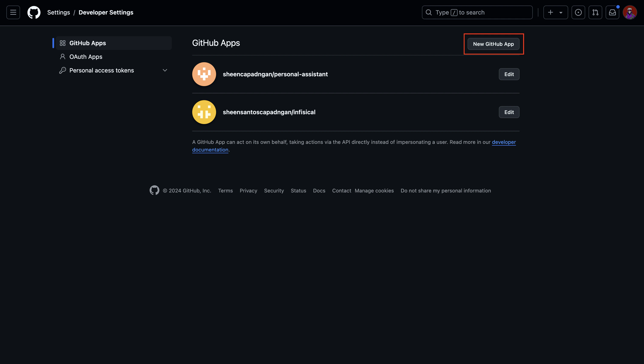The width and height of the screenshot is (644, 364).
Task: Open Terms footer link
Action: point(225,191)
